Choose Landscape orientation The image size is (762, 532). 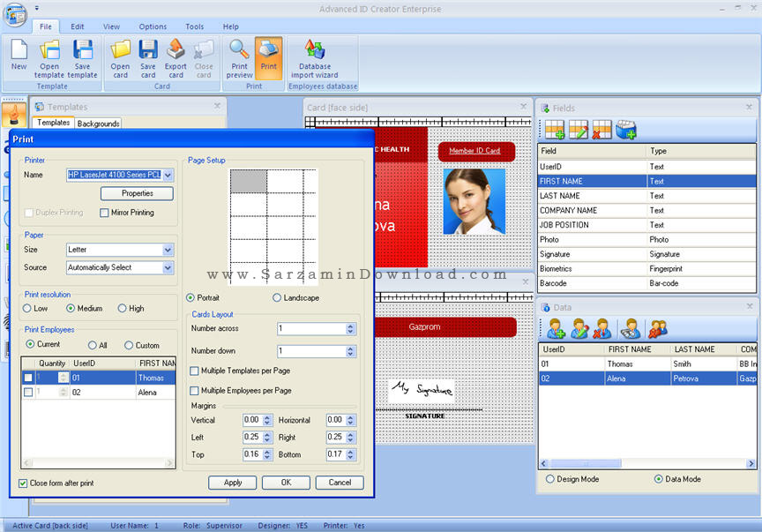click(x=277, y=297)
